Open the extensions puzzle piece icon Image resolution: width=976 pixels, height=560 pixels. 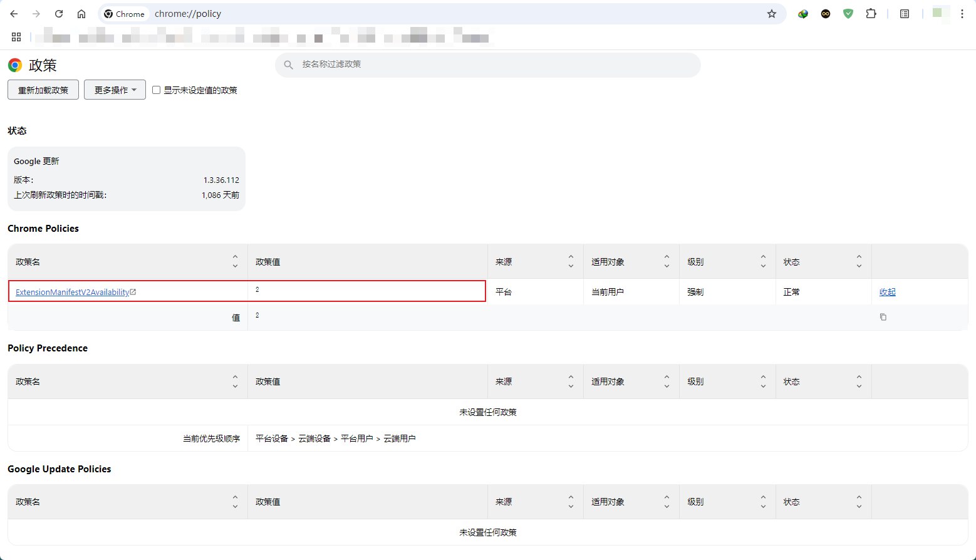871,13
